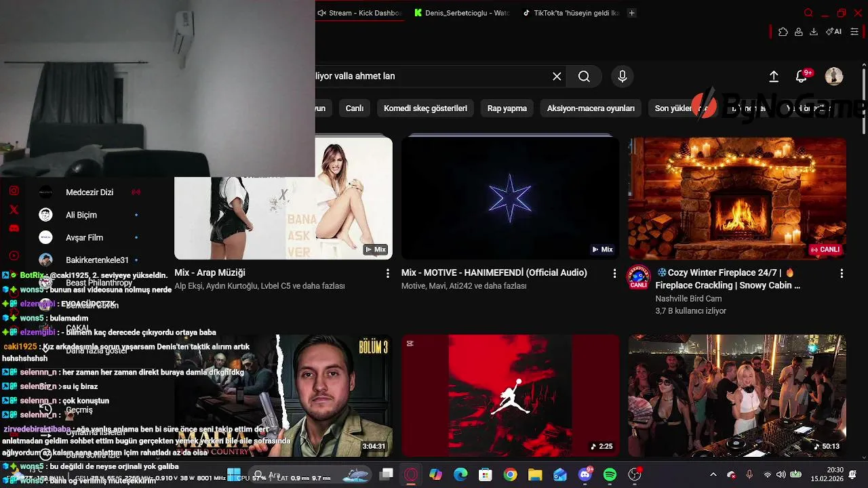Open File Explorer from the taskbar
This screenshot has width=868, height=488.
[535, 475]
